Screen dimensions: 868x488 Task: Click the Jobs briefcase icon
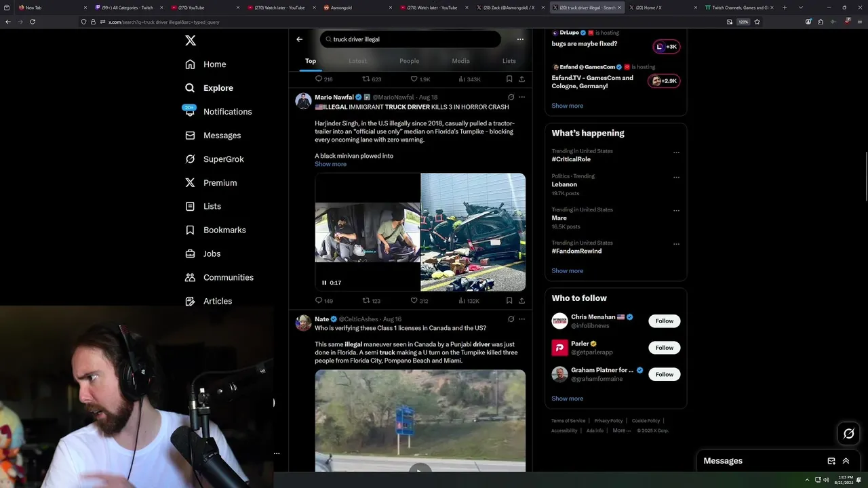191,253
